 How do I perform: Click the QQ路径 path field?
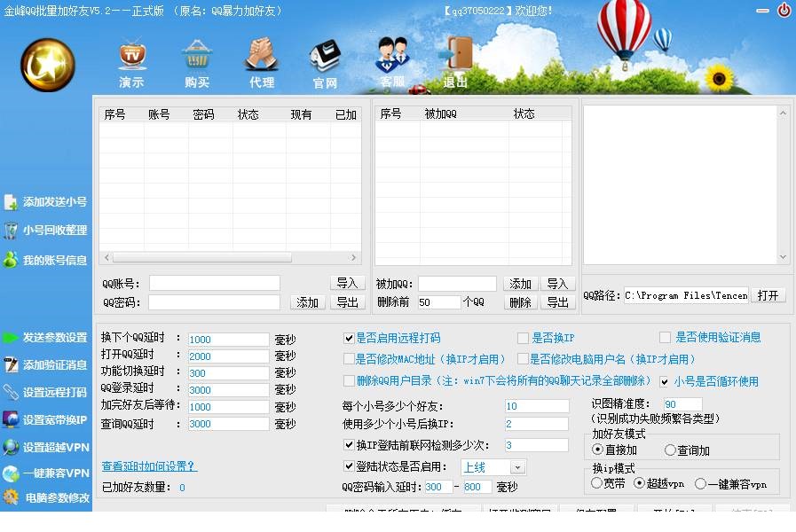tap(686, 295)
